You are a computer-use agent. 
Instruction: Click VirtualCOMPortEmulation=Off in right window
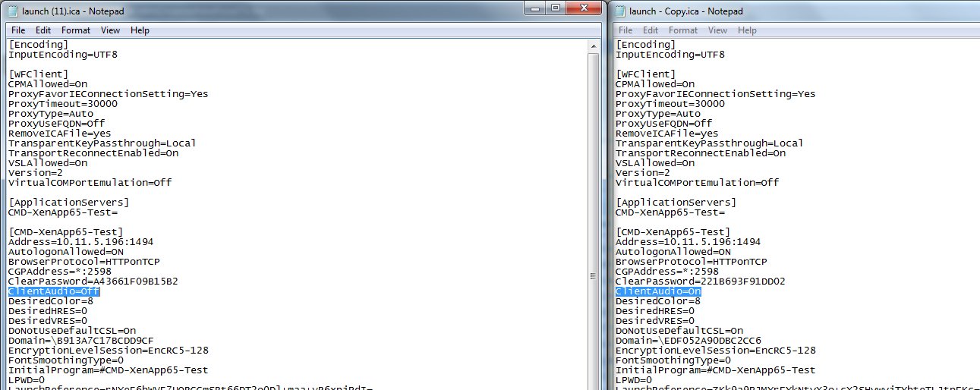[698, 183]
